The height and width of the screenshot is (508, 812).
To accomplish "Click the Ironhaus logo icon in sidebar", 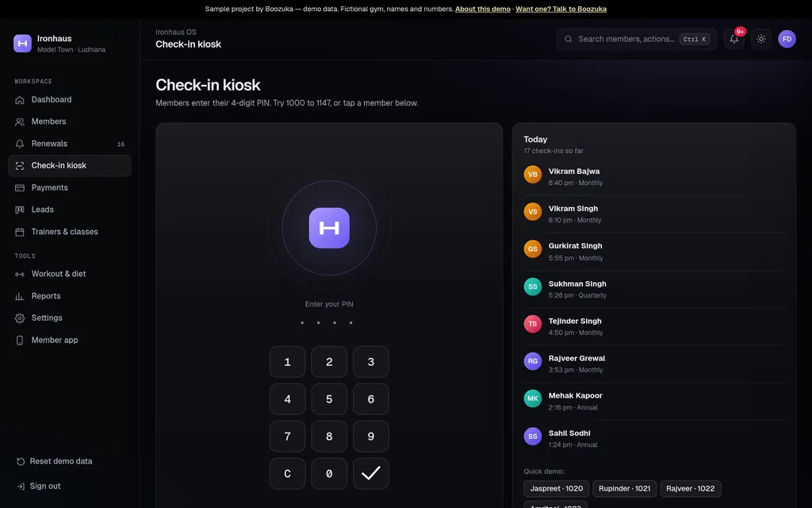I will [x=22, y=44].
